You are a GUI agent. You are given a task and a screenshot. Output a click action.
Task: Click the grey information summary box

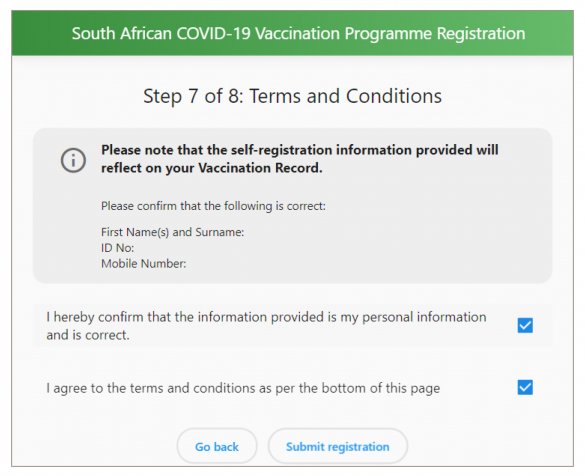pyautogui.click(x=292, y=206)
